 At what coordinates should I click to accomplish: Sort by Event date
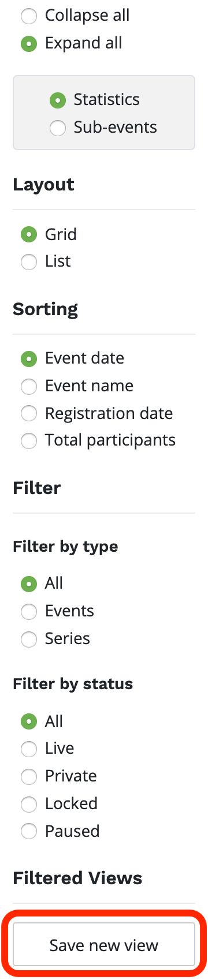(29, 358)
